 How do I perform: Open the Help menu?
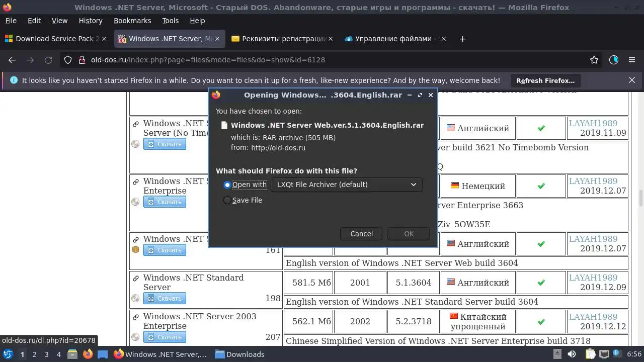click(x=197, y=21)
